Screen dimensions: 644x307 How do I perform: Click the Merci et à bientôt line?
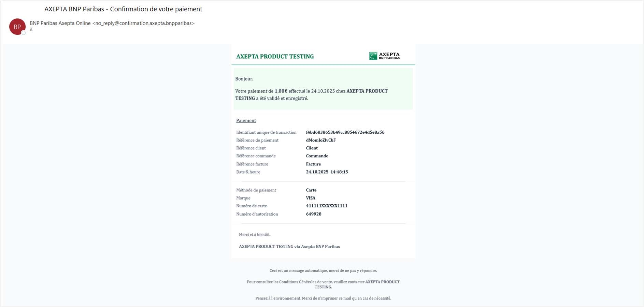(255, 235)
